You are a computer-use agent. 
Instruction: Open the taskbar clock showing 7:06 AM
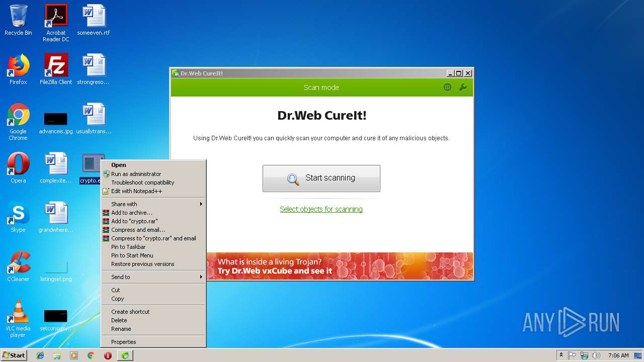click(618, 355)
